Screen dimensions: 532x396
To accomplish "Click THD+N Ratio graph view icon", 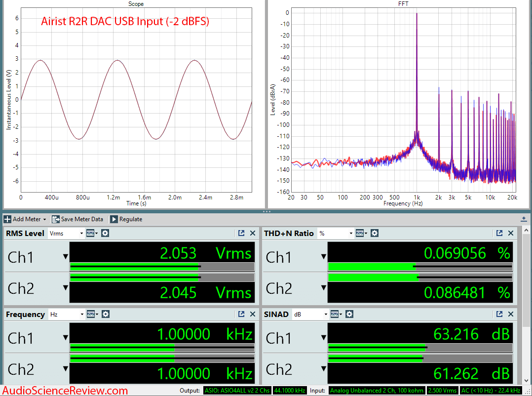I will 361,233.
